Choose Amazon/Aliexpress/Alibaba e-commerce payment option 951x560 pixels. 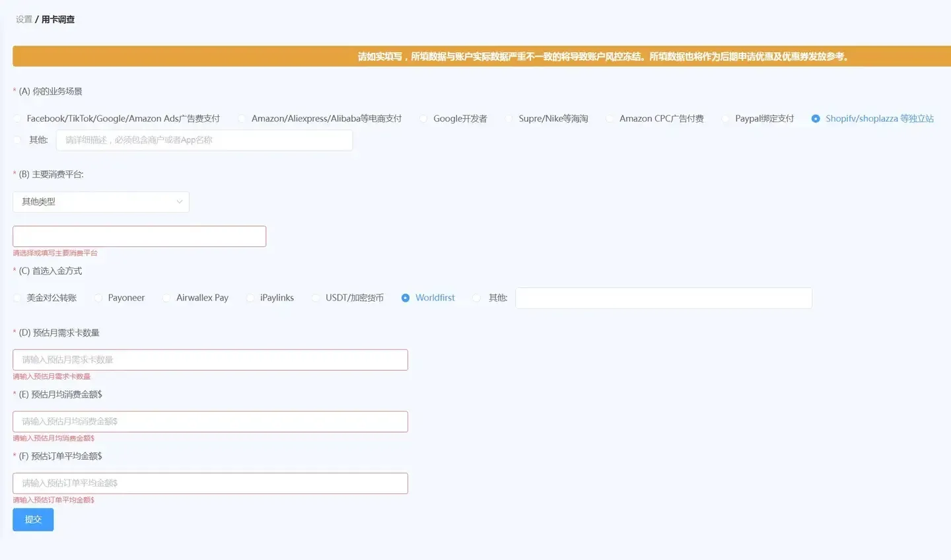pyautogui.click(x=242, y=119)
